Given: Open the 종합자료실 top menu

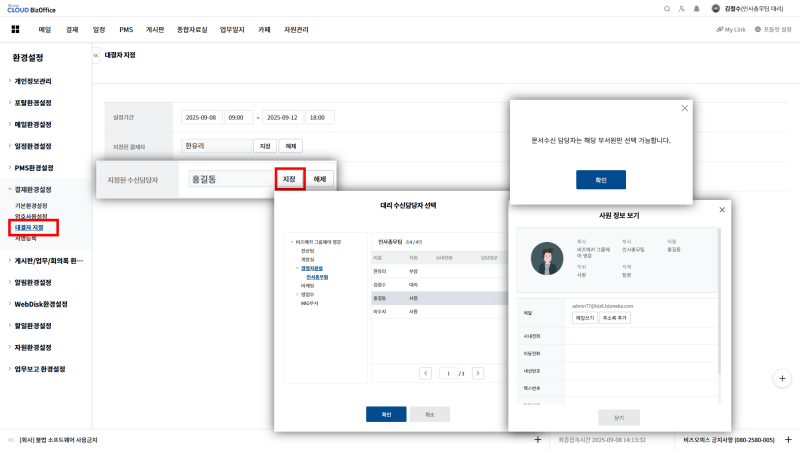Looking at the screenshot, I should coord(191,31).
